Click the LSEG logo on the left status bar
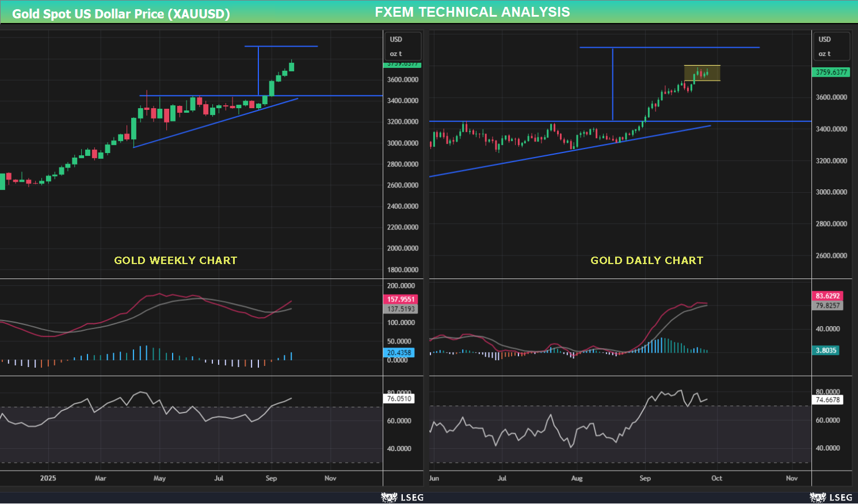This screenshot has height=504, width=858. 402,496
